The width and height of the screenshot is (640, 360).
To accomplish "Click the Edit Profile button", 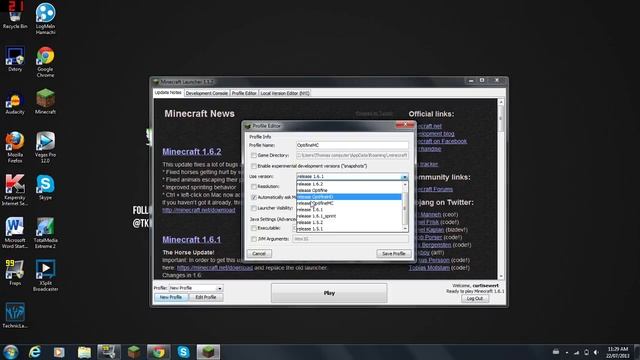I will click(206, 298).
